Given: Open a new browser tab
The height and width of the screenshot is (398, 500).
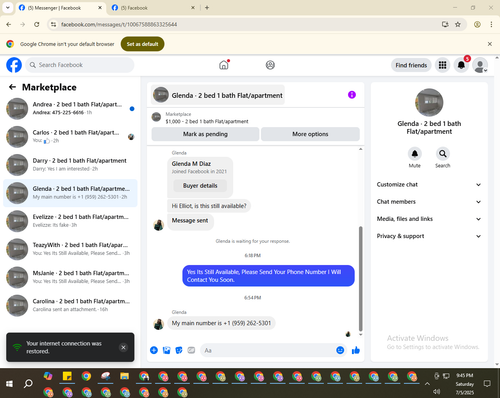Looking at the screenshot, I should (207, 8).
